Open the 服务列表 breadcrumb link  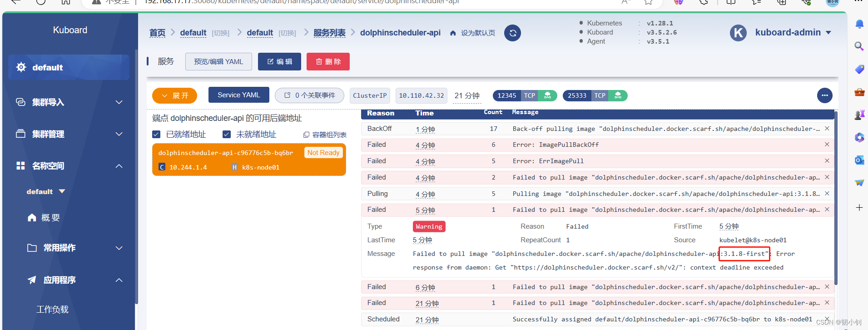tap(329, 33)
